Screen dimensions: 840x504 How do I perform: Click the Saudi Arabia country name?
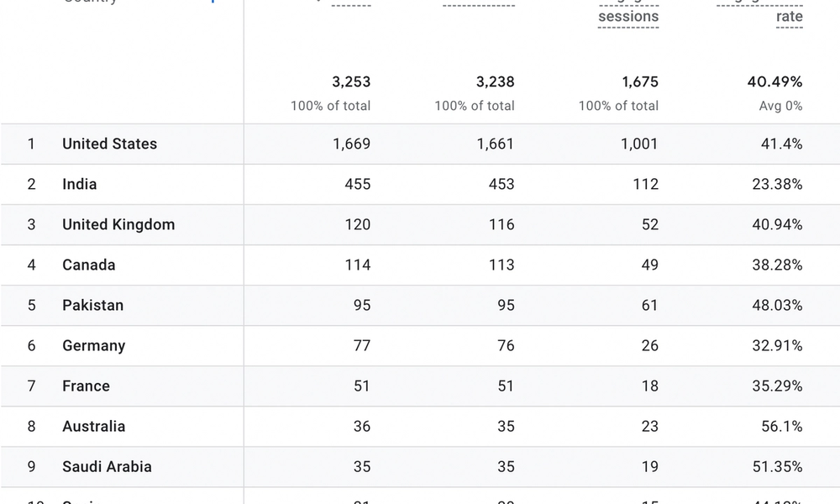coord(107,466)
